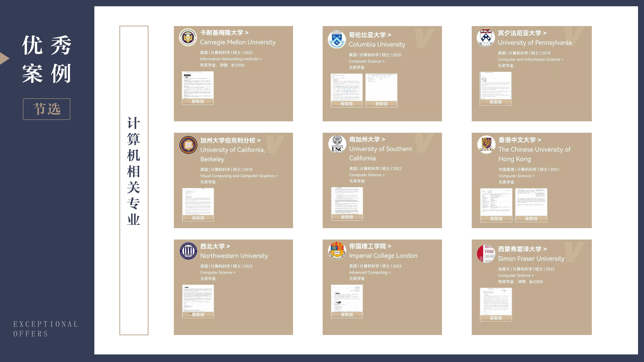The width and height of the screenshot is (644, 362).
Task: Click the University of California, Berkeley name
Action: [x=232, y=155]
